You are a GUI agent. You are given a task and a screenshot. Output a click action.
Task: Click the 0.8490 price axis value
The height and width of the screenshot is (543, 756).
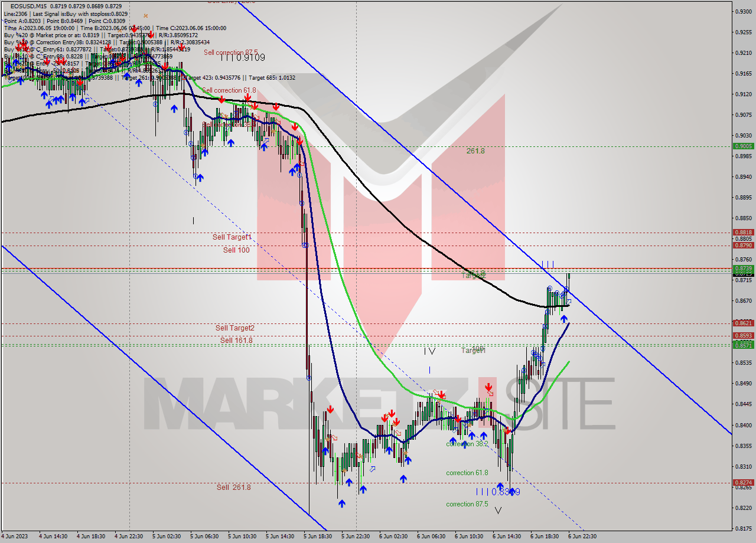743,384
